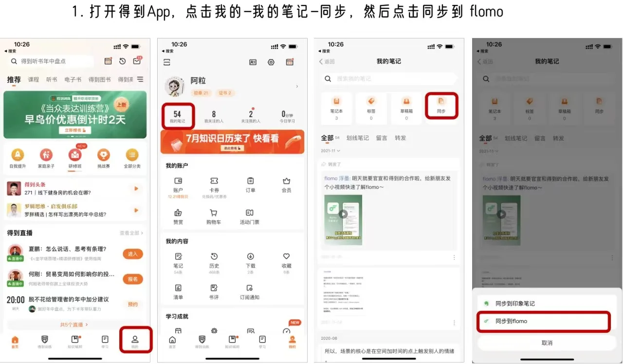Tap the 会员 crown icon
The height and width of the screenshot is (364, 623).
pos(286,184)
